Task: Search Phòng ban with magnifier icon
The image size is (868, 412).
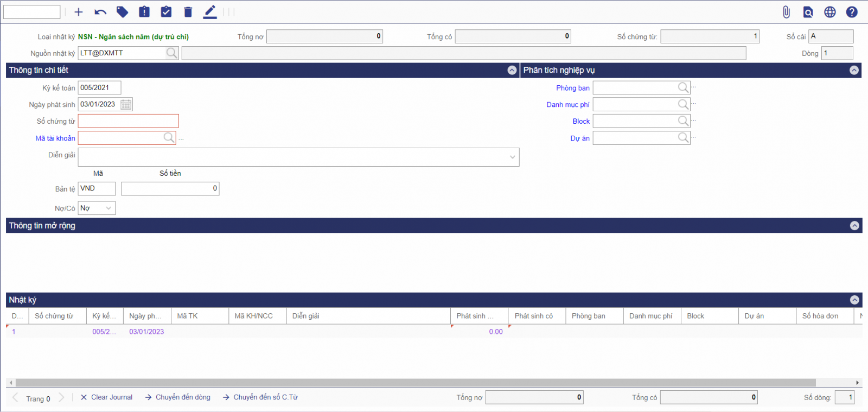Action: pos(683,87)
